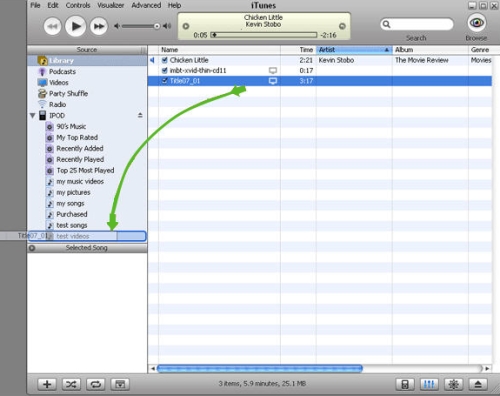Click video icon on imbt-xvid-thin-cd11 row
Image resolution: width=500 pixels, height=396 pixels.
273,71
